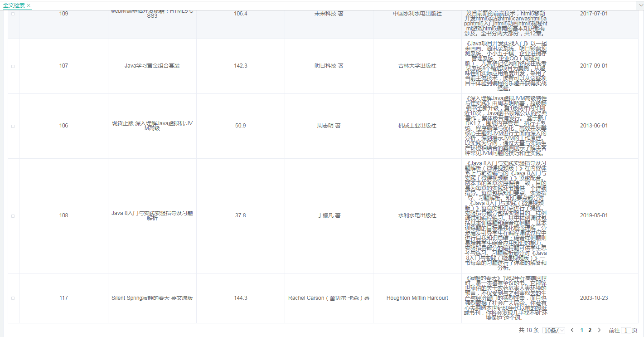Click price 50.9
Image resolution: width=644 pixels, height=337 pixels.
[x=241, y=126]
